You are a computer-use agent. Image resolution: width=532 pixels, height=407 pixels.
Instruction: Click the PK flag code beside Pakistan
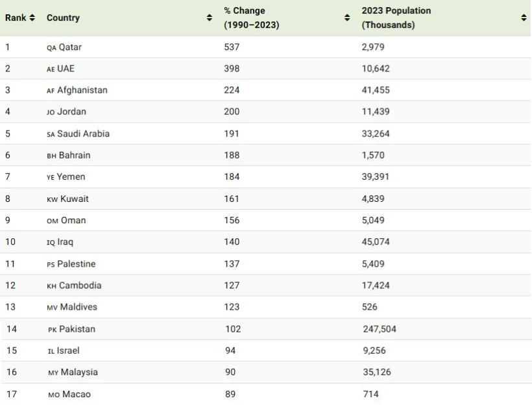53,329
